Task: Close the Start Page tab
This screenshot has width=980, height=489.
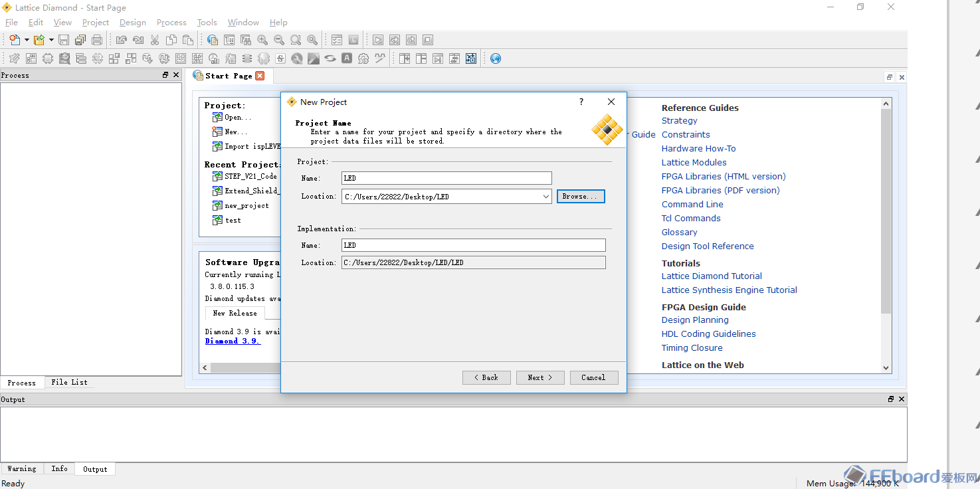Action: click(x=260, y=76)
